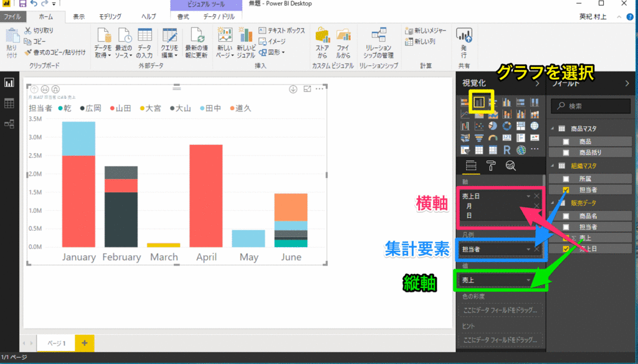
Task: Open the 書式 tab under ビジュアルツール
Action: pos(183,17)
